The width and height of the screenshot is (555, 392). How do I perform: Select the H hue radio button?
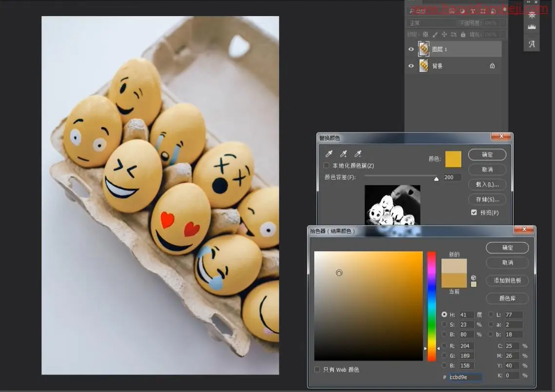tap(444, 314)
